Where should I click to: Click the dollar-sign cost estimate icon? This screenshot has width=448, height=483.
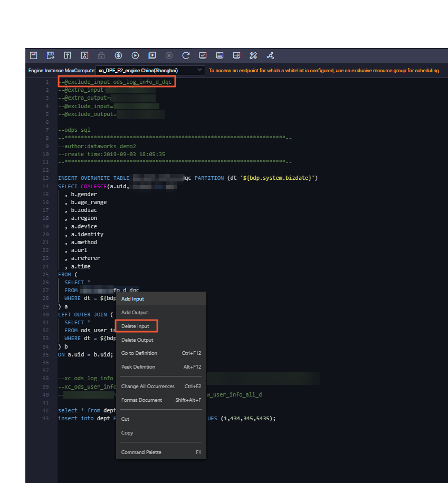pos(118,55)
